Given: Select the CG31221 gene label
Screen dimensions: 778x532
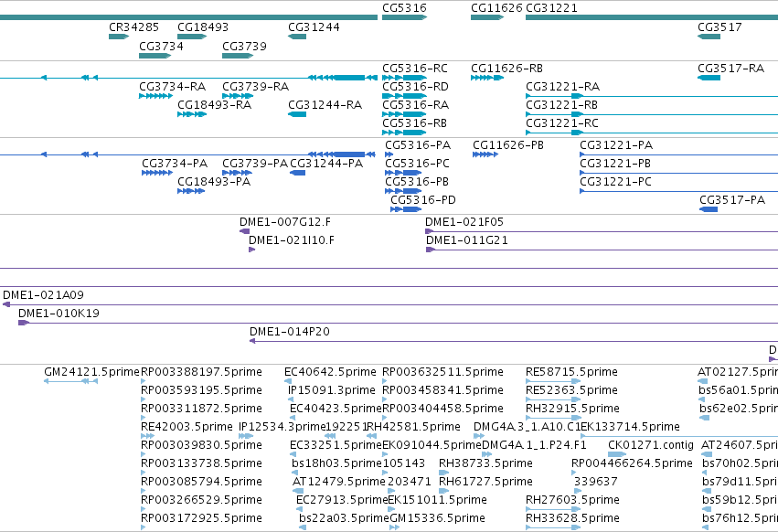Looking at the screenshot, I should click(x=551, y=8).
